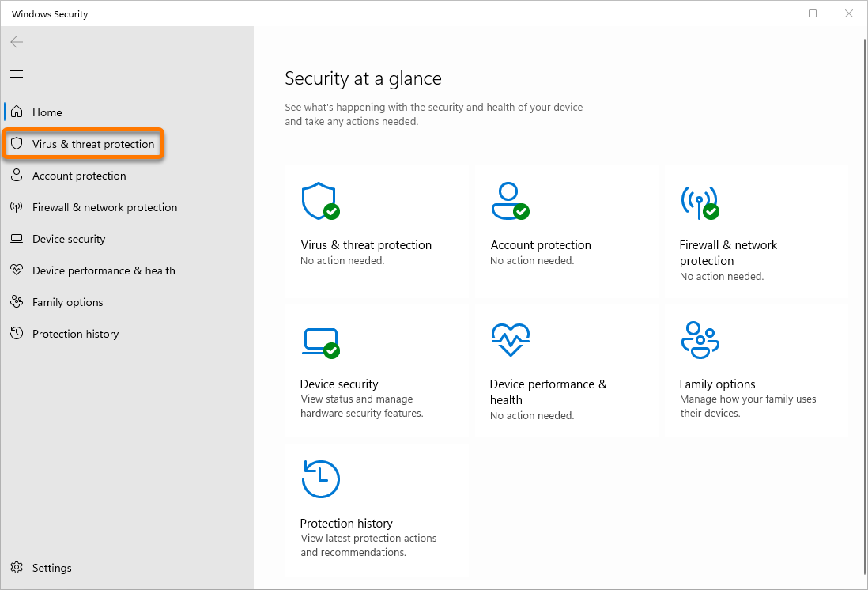The height and width of the screenshot is (590, 868).
Task: Open the Family options card title
Action: (x=717, y=384)
